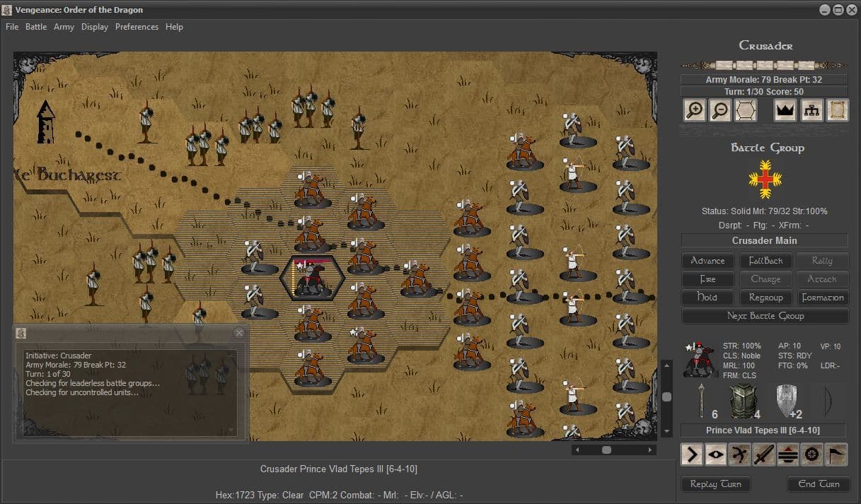Screen dimensions: 861x504
Task: Open the Formation order button
Action: pyautogui.click(x=822, y=298)
